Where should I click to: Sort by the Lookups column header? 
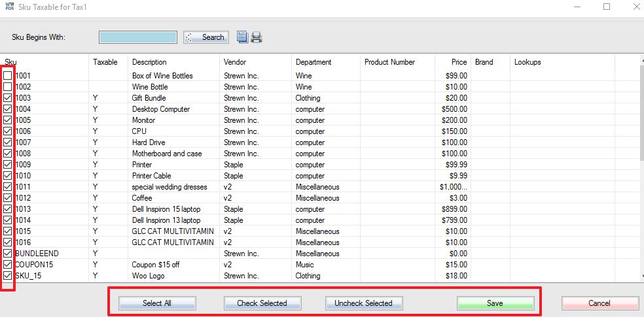[x=562, y=62]
